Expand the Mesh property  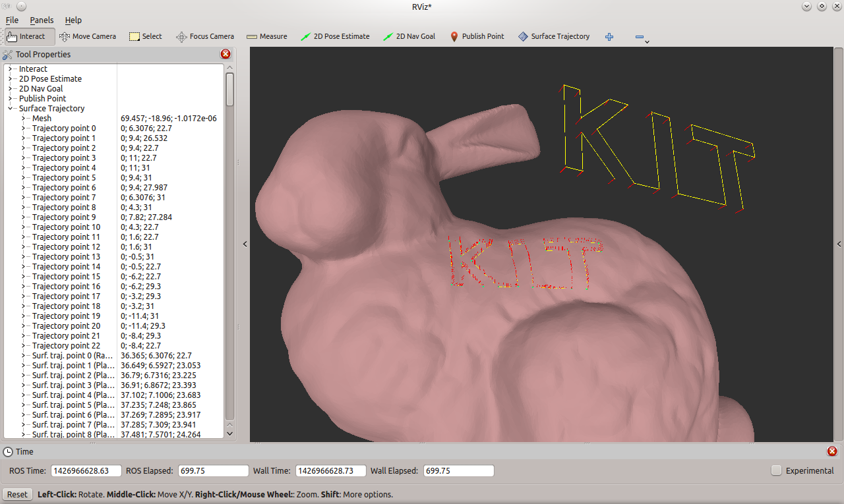click(x=23, y=119)
